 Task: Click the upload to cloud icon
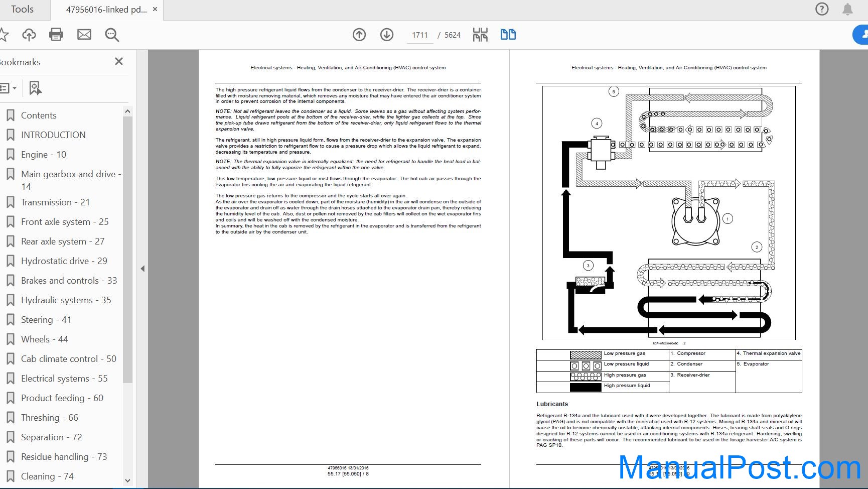[29, 35]
